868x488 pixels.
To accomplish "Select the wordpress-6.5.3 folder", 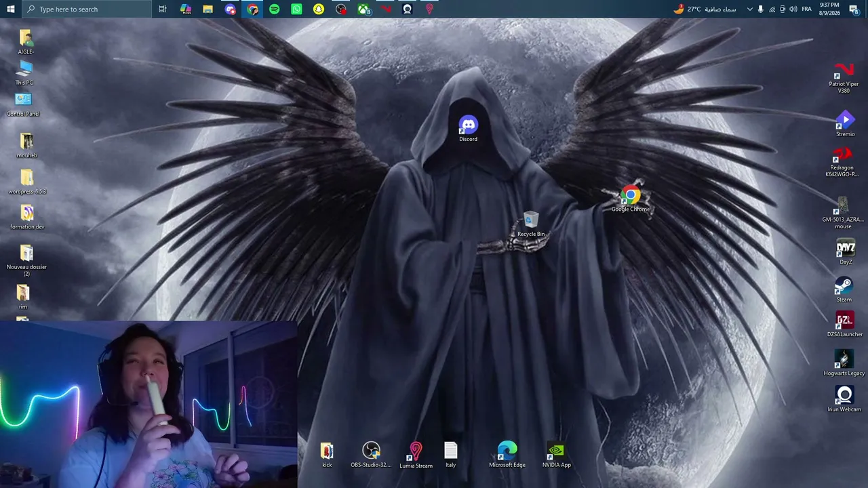I will coord(27,182).
